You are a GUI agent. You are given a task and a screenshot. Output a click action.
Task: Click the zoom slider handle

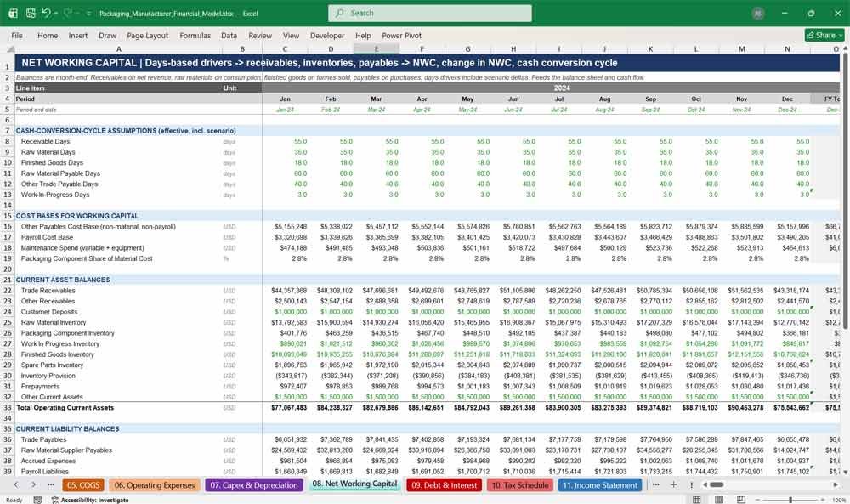click(790, 499)
